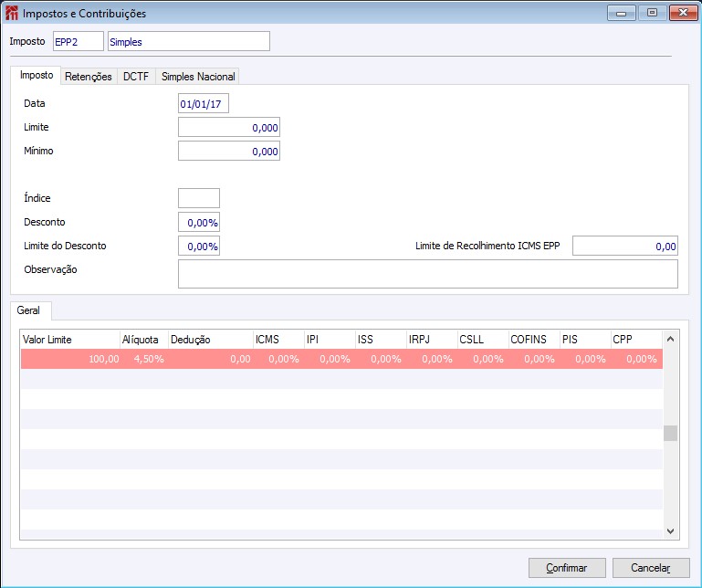Click the Confirmar button
The width and height of the screenshot is (702, 588).
click(x=567, y=568)
